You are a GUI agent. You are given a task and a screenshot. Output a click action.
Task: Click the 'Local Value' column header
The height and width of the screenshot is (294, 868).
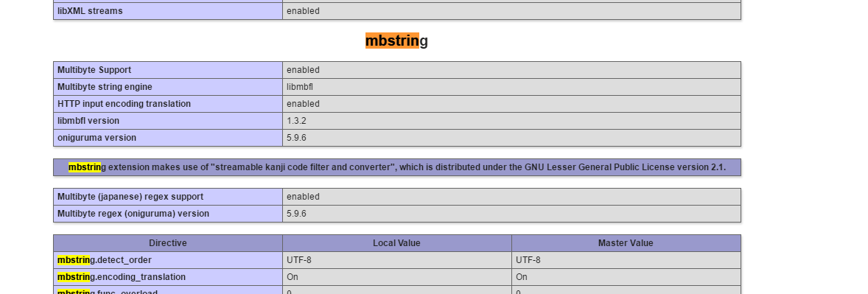tap(397, 244)
